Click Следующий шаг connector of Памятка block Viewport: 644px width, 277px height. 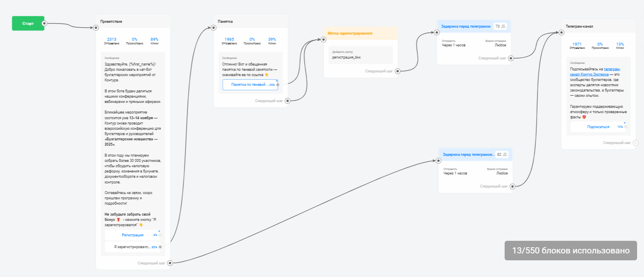click(287, 101)
